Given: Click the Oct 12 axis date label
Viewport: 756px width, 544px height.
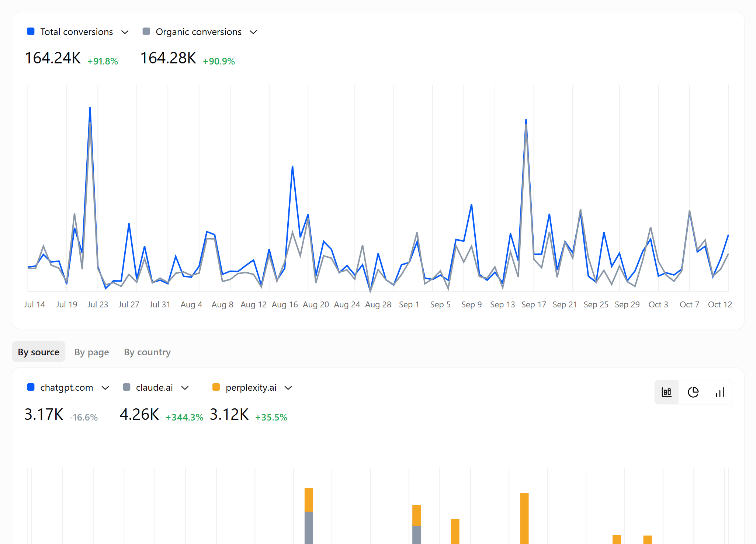Looking at the screenshot, I should pos(720,304).
